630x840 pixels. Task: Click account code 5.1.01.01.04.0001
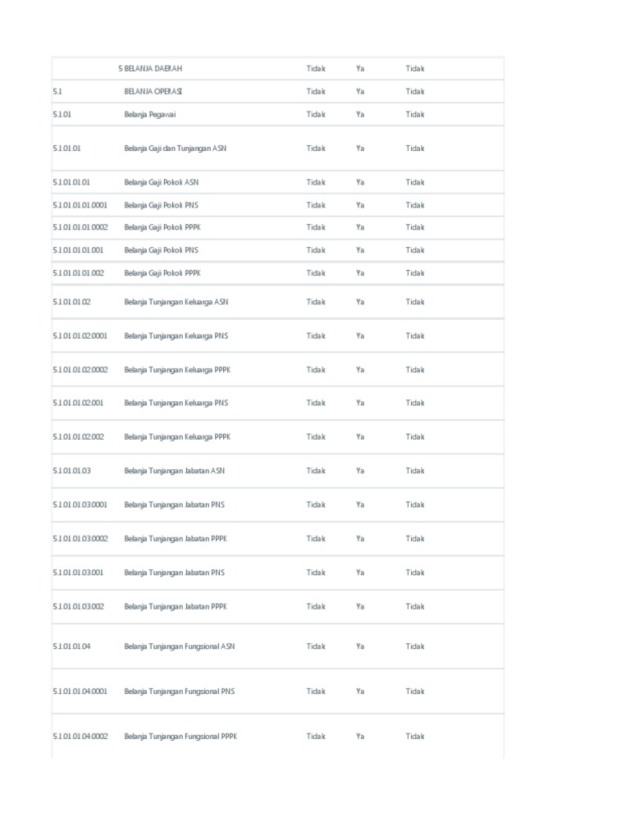click(x=80, y=692)
